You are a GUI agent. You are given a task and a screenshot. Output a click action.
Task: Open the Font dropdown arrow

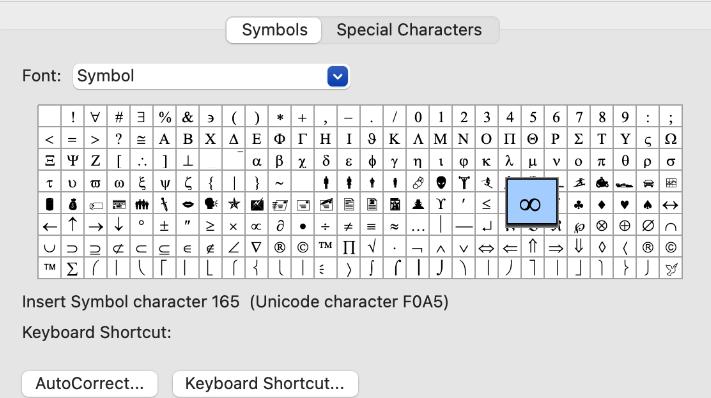click(337, 76)
